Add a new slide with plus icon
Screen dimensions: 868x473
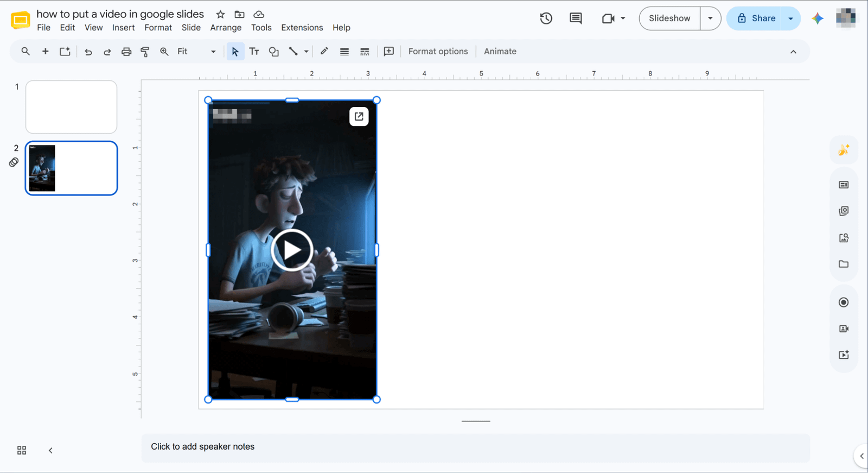pyautogui.click(x=46, y=51)
